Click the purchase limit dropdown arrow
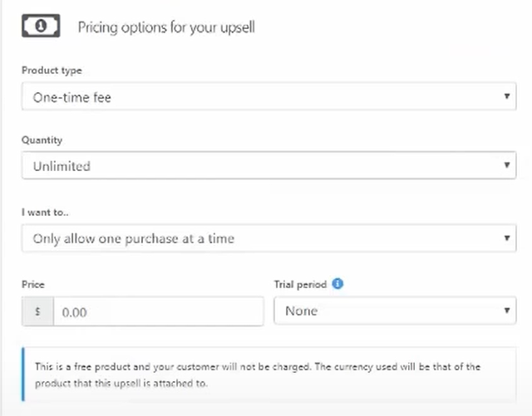 pyautogui.click(x=507, y=238)
